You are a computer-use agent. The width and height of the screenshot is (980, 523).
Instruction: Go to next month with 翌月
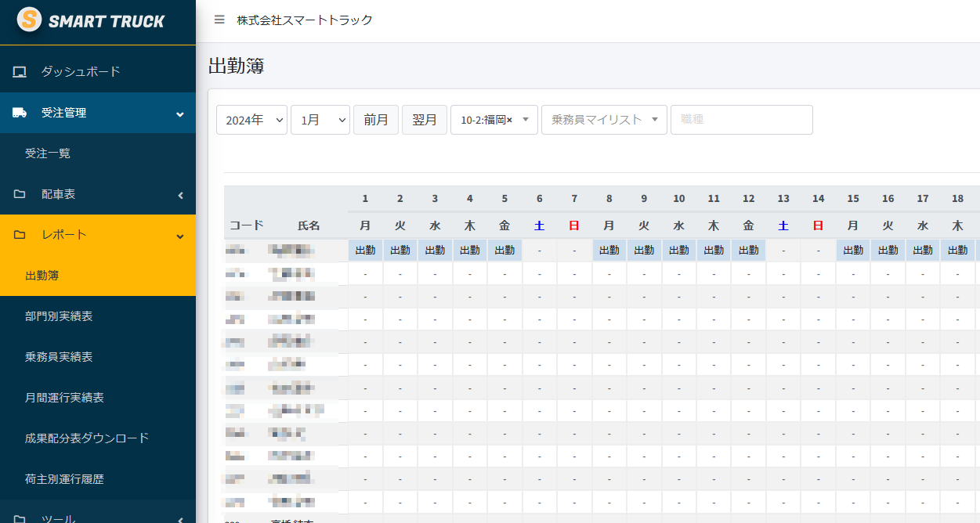pos(425,120)
